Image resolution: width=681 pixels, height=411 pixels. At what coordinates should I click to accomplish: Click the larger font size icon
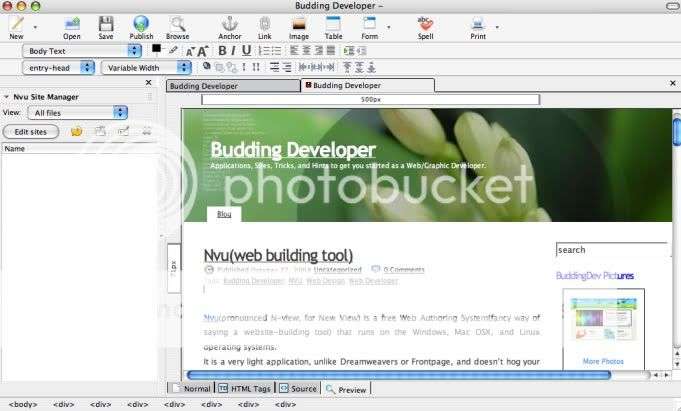click(x=203, y=51)
